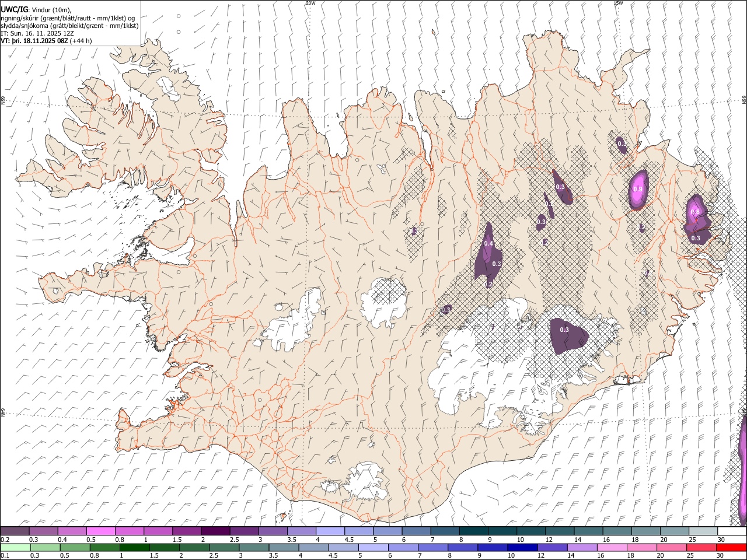
Task: Click the lavender 4 swatch in snow legend
Action: click(330, 531)
